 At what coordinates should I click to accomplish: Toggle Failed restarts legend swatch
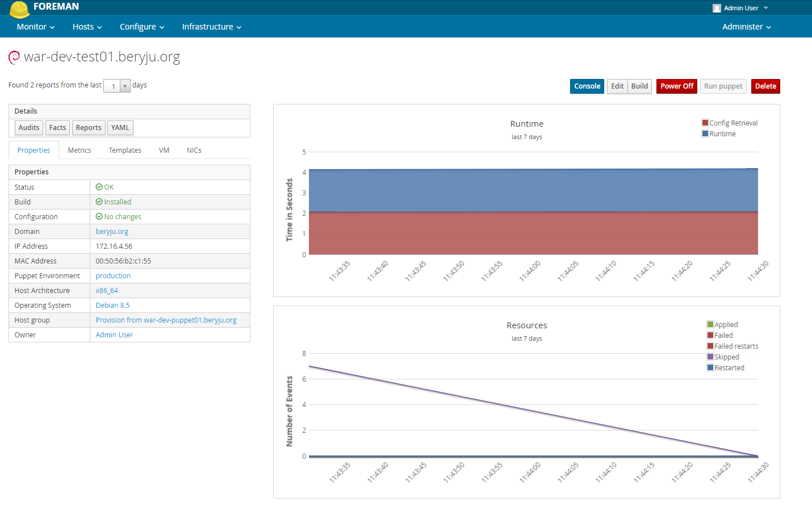tap(710, 346)
